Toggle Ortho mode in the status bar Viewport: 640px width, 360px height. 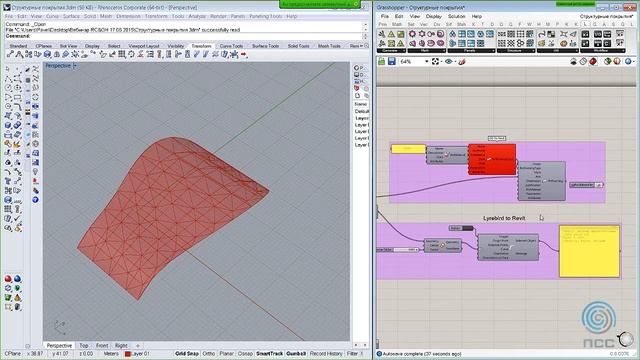click(209, 353)
